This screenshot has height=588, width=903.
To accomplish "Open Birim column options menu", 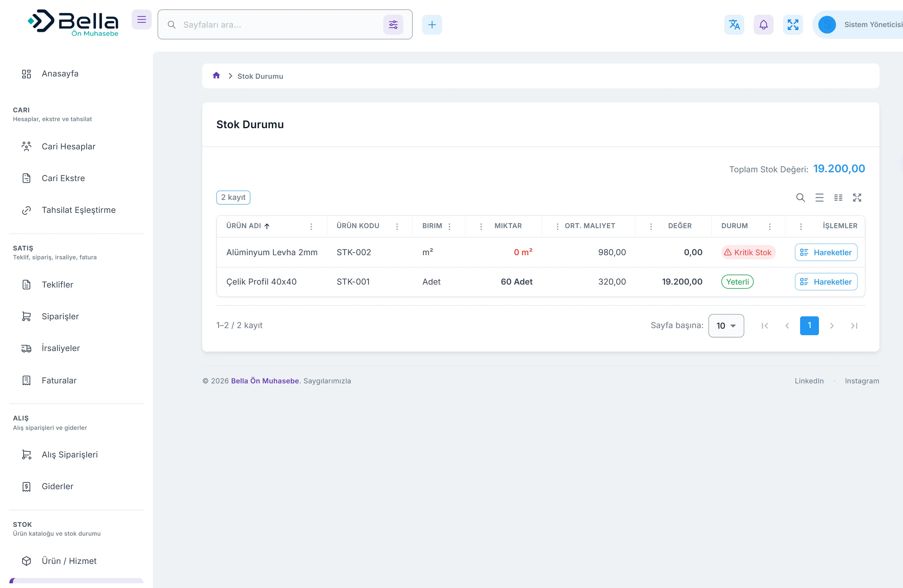I will [449, 226].
